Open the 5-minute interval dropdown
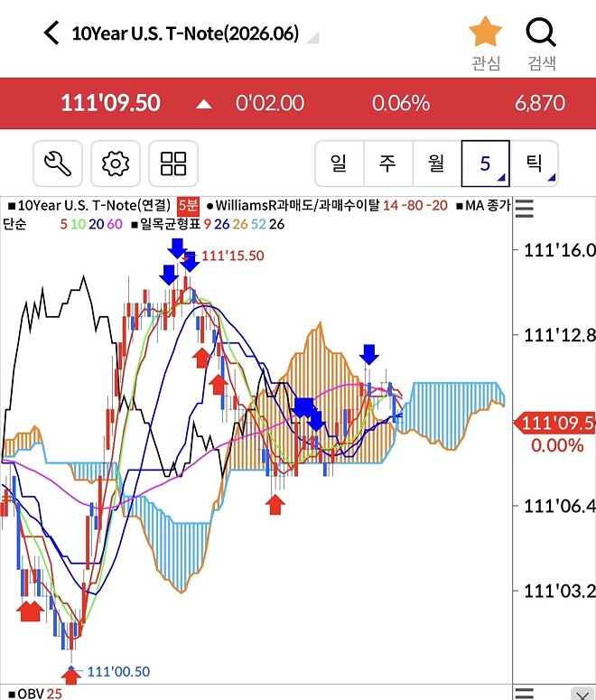 point(485,163)
